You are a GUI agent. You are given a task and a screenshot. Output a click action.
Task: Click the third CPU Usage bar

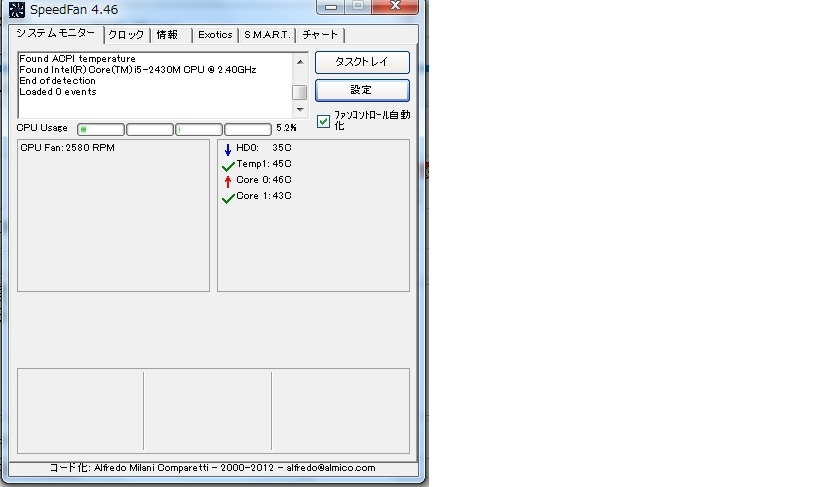click(199, 129)
